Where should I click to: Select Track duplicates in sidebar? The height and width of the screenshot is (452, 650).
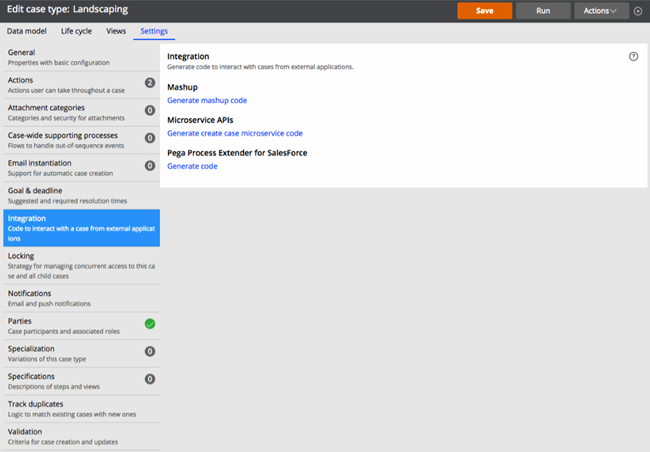tap(80, 407)
